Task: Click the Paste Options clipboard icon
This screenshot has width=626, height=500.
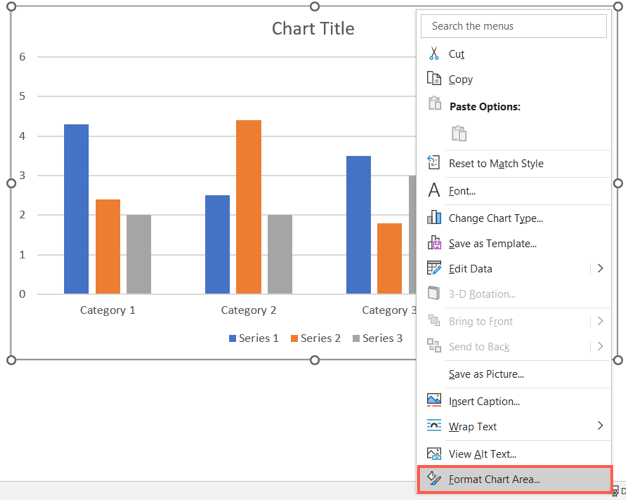Action: tap(459, 133)
